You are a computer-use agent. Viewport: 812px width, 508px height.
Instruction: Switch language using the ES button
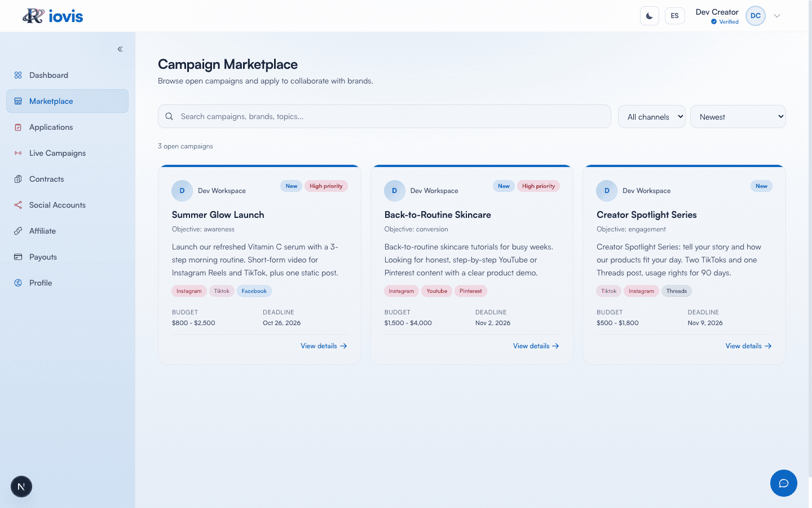pos(675,16)
